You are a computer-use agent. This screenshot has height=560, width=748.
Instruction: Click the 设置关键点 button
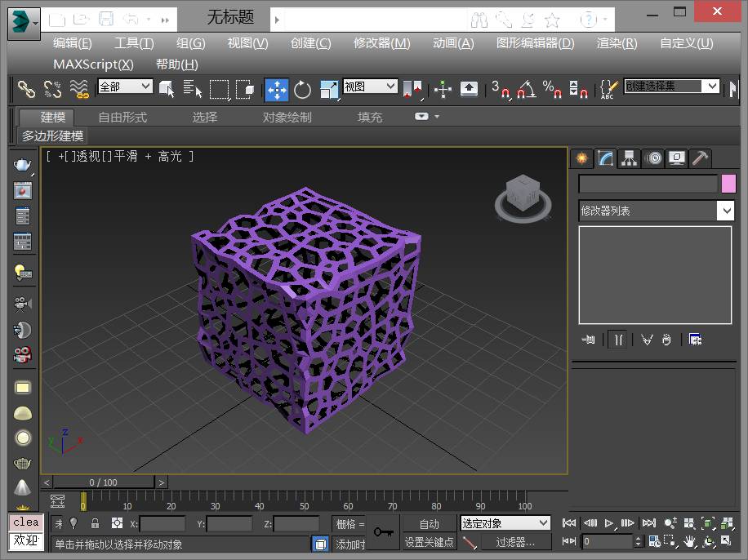[430, 542]
